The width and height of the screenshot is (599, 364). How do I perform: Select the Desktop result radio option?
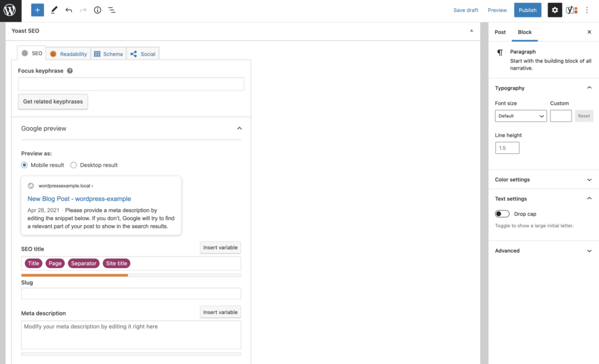[x=73, y=165]
